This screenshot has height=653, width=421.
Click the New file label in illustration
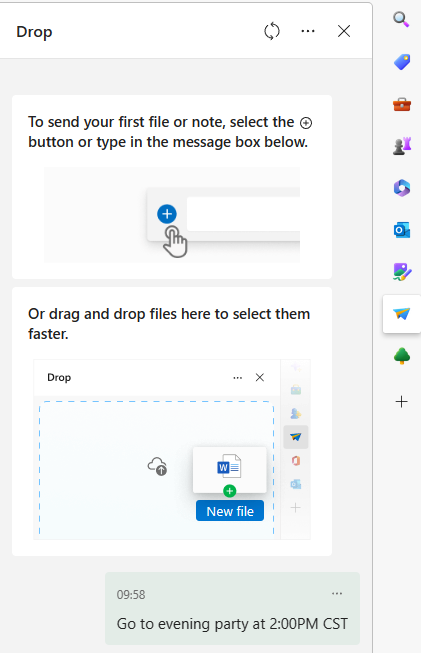tap(230, 511)
